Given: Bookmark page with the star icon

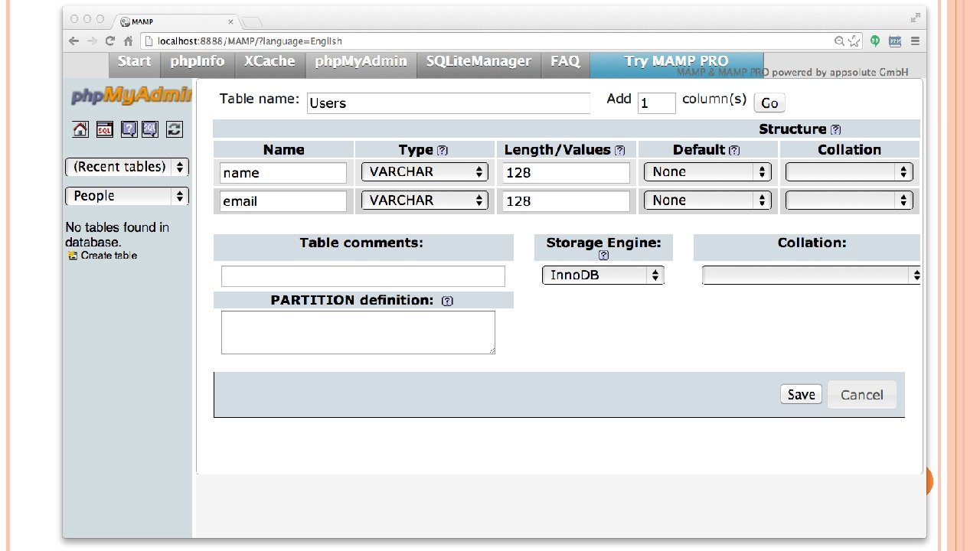Looking at the screenshot, I should point(854,41).
